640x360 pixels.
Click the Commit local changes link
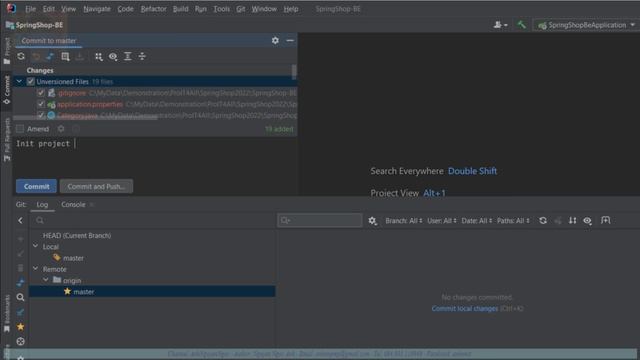(x=464, y=309)
